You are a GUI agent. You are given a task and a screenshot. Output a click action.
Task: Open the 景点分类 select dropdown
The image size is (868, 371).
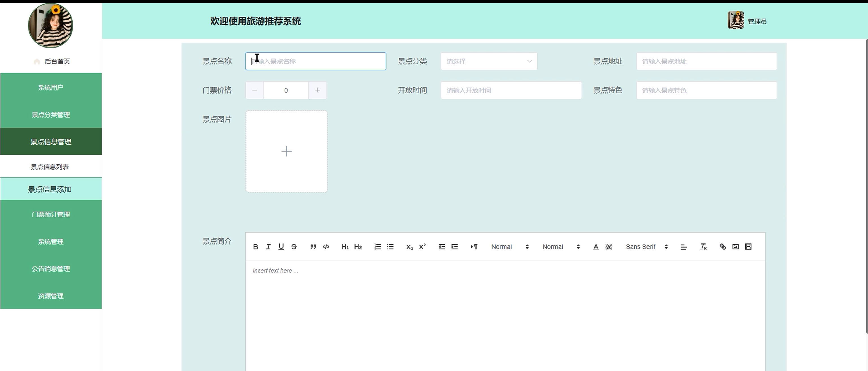[x=489, y=61]
